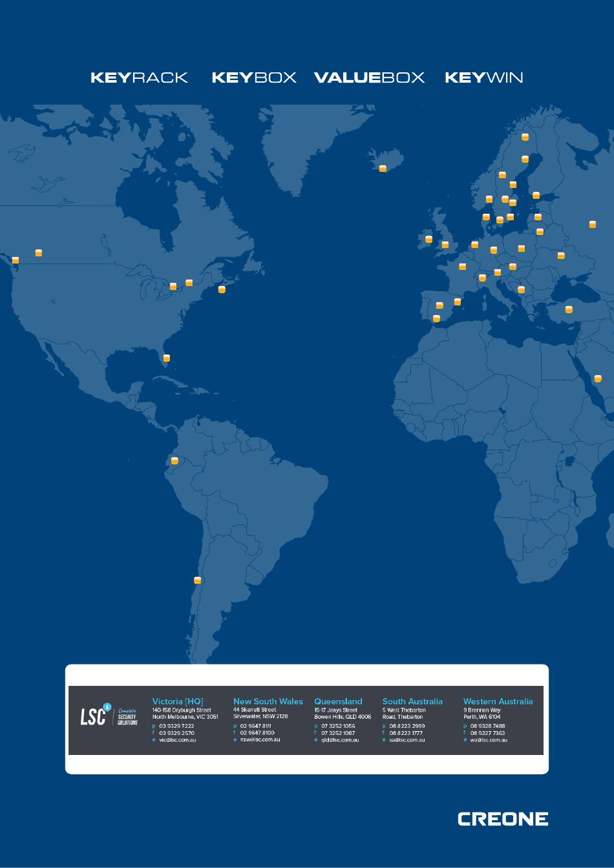
Task: Click Western Australia fax 08 9227 7363
Action: tap(487, 733)
